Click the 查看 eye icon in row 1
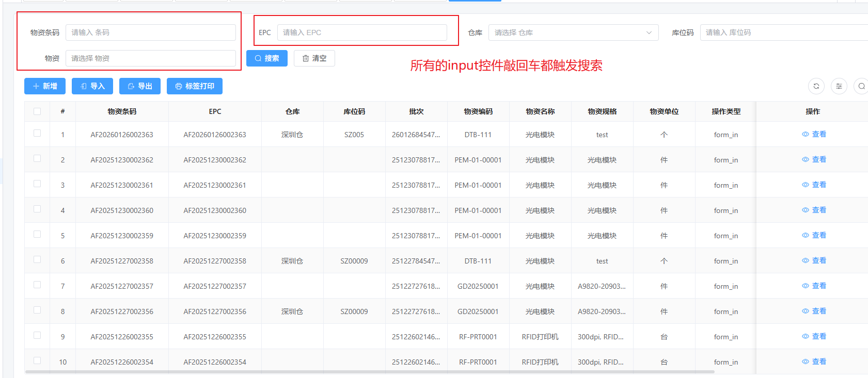868x378 pixels. pos(806,134)
